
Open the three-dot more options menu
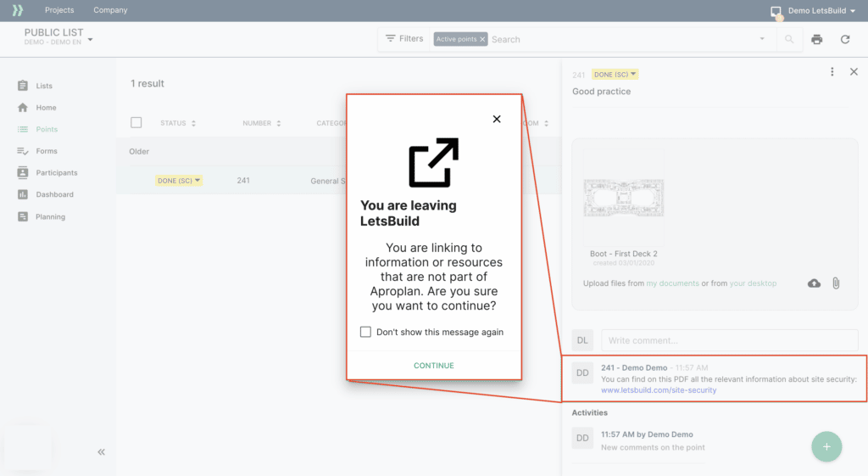pyautogui.click(x=832, y=72)
